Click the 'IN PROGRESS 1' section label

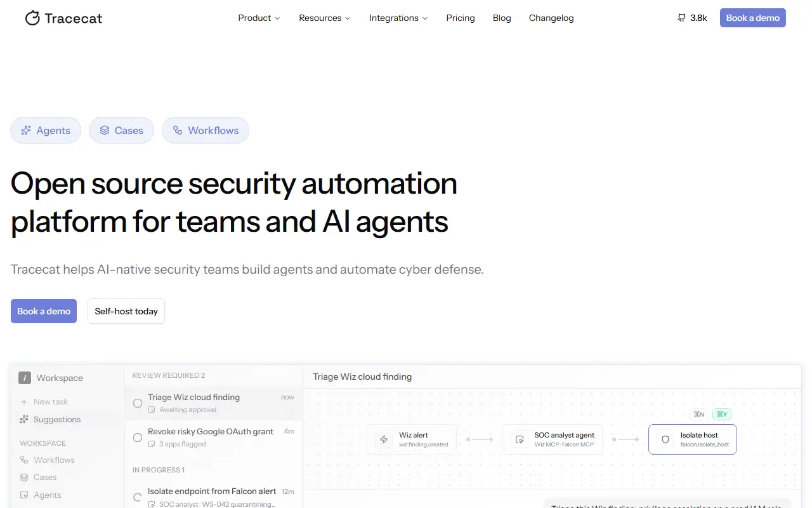coord(159,470)
